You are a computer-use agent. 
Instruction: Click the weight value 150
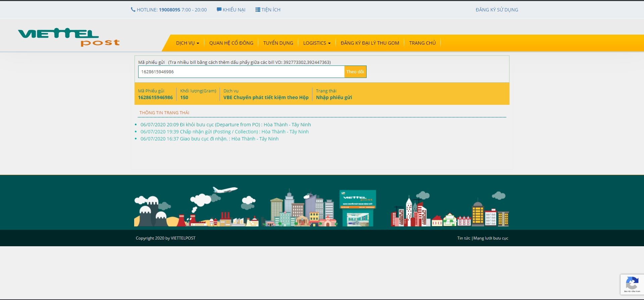click(184, 97)
